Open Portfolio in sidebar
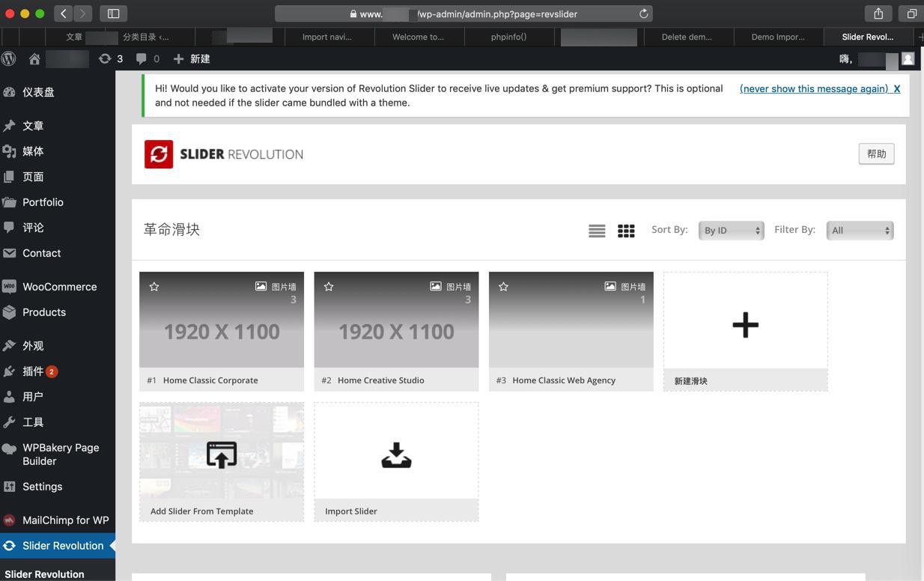Screen dimensions: 924x581 tap(58, 202)
